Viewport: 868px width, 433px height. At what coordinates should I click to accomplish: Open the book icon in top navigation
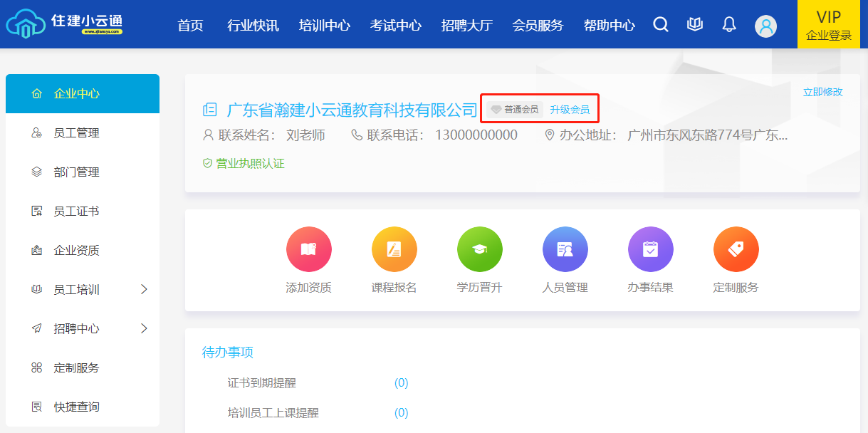coord(695,25)
